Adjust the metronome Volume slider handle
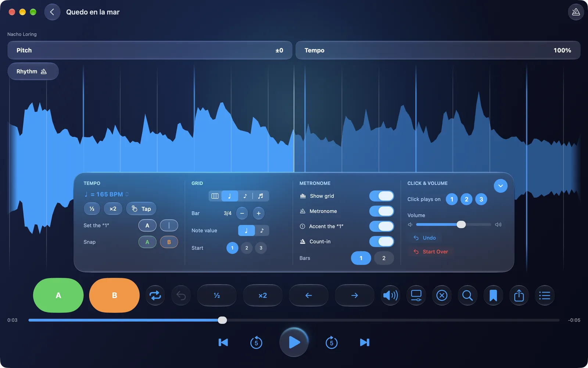This screenshot has height=368, width=588. [461, 224]
